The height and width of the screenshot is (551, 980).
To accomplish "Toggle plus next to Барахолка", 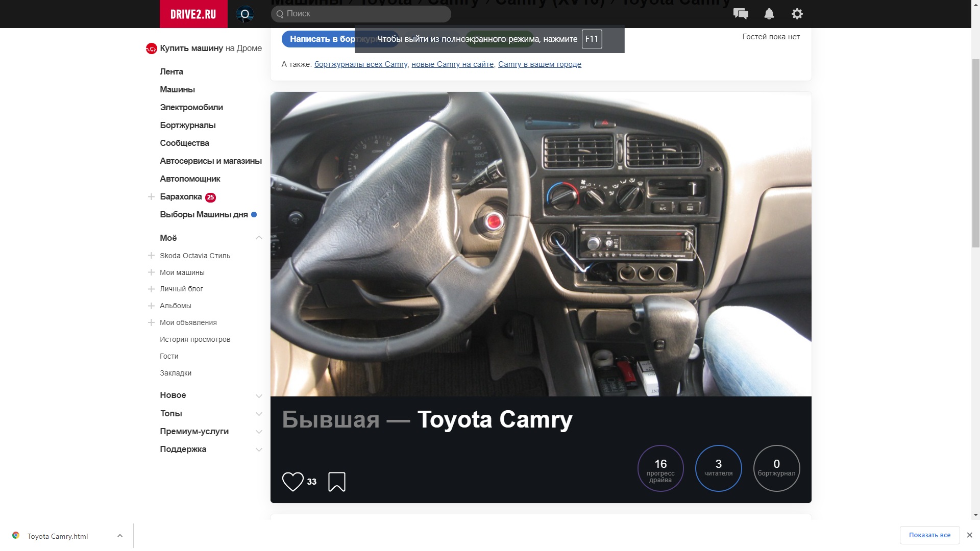I will coord(151,197).
